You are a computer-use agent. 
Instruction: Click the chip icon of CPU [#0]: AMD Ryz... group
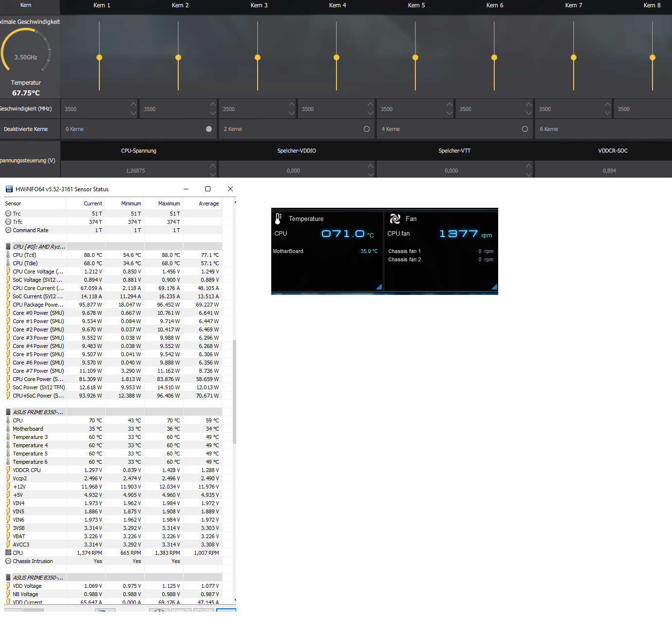pyautogui.click(x=8, y=247)
